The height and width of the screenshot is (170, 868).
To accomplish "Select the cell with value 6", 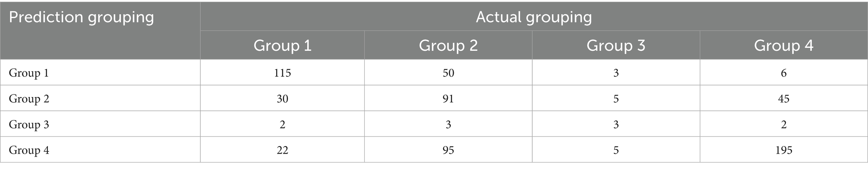I will tap(784, 73).
